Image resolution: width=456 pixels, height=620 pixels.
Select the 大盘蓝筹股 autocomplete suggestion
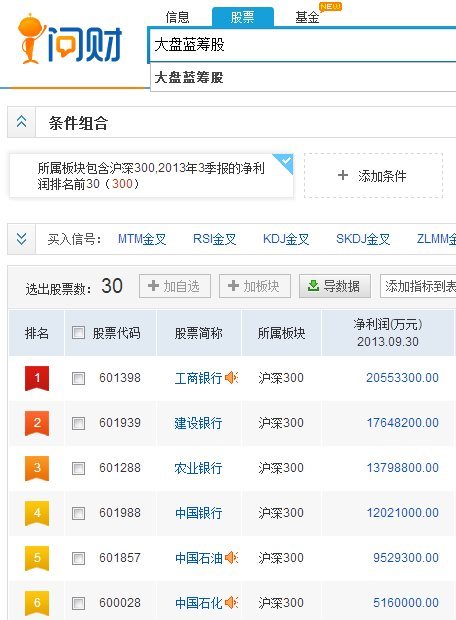coord(303,77)
